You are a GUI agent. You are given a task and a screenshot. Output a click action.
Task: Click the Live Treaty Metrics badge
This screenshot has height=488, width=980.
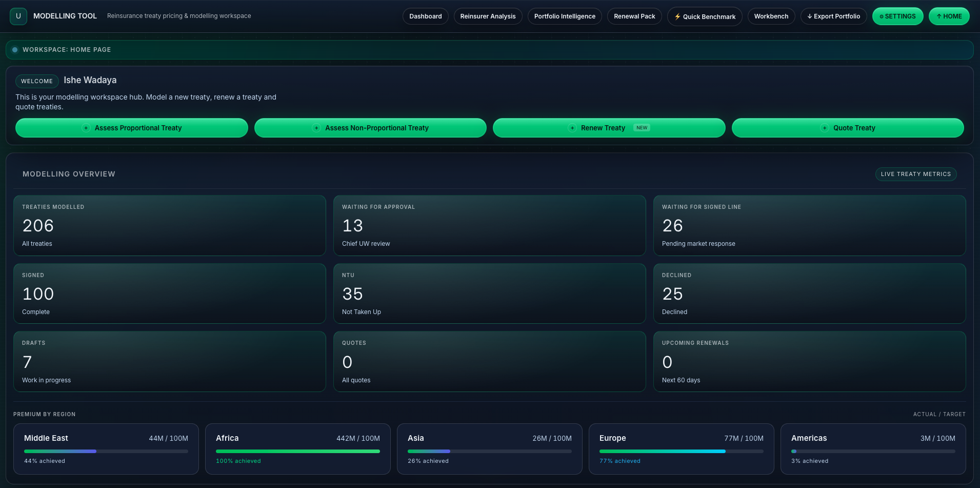point(916,174)
